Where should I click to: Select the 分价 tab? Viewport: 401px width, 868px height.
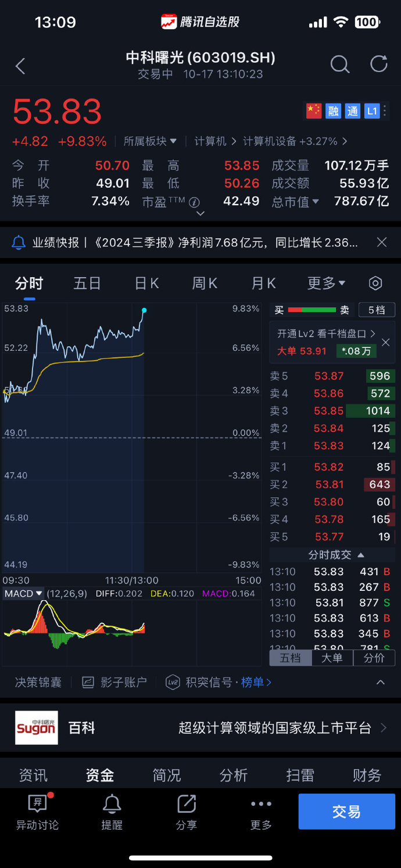(374, 658)
